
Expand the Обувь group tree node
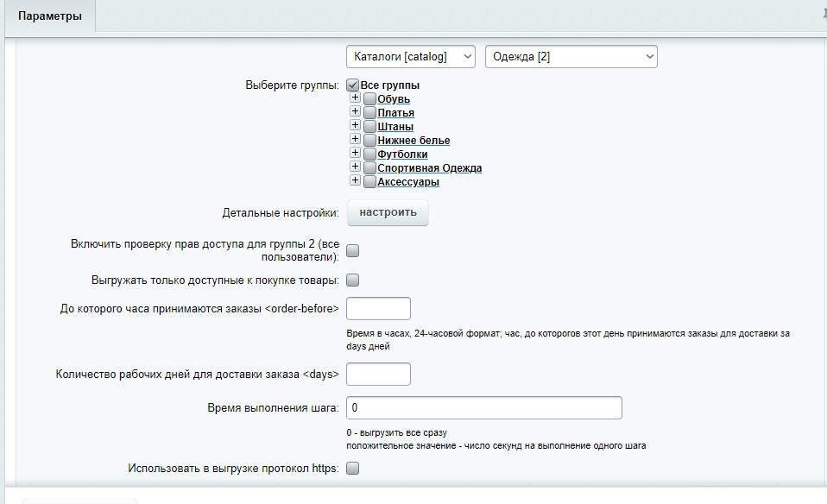coord(355,99)
